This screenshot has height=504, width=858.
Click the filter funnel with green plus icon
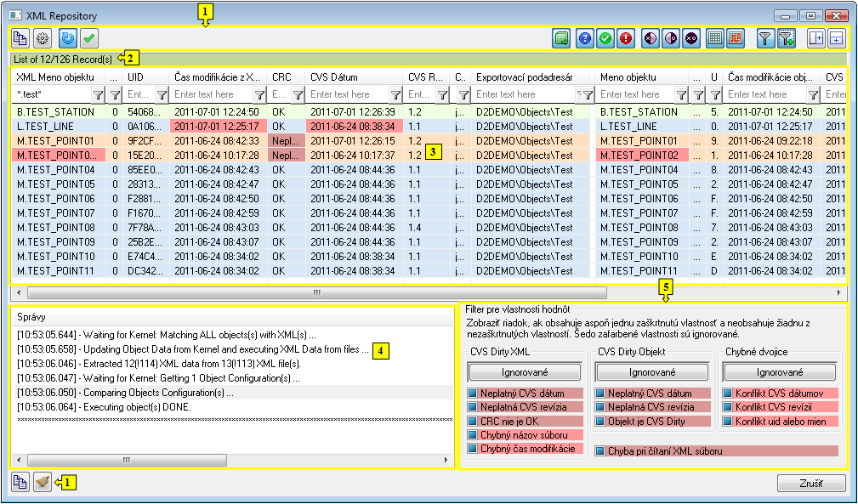[787, 37]
